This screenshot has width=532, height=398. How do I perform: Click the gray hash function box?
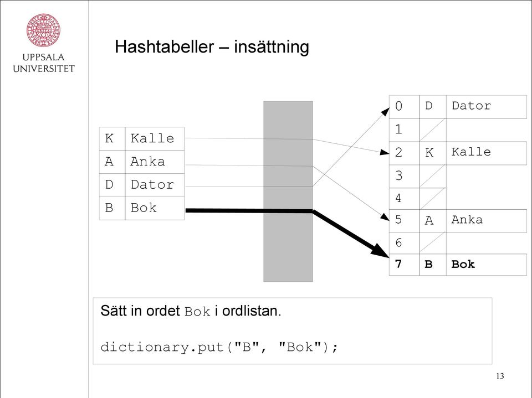[x=288, y=191]
